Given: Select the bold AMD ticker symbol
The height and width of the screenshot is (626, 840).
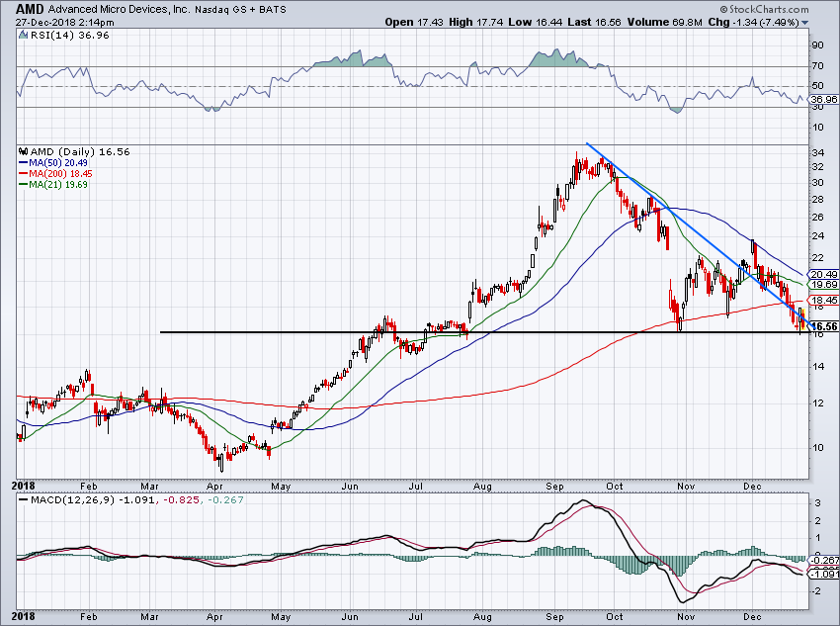Looking at the screenshot, I should point(30,9).
